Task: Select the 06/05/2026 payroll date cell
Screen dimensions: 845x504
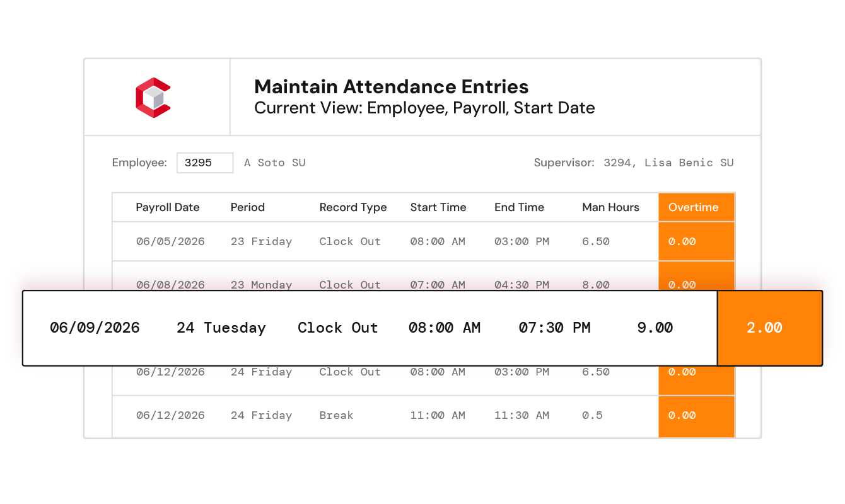Action: [x=170, y=241]
